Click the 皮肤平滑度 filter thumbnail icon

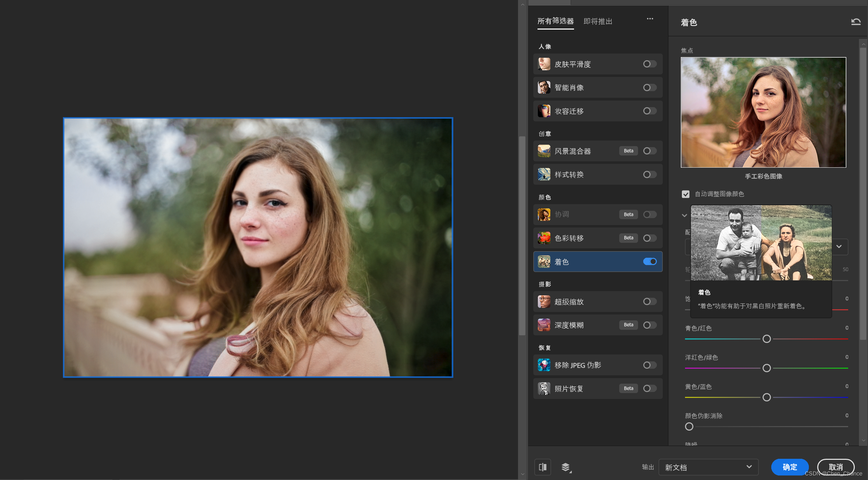pyautogui.click(x=544, y=64)
